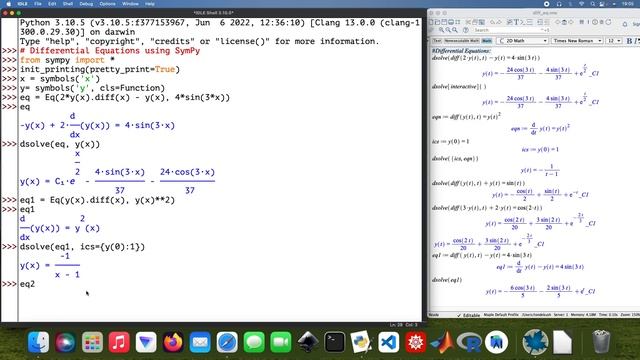Open the Trash in the Dock
This screenshot has width=640, height=360.
click(x=601, y=342)
